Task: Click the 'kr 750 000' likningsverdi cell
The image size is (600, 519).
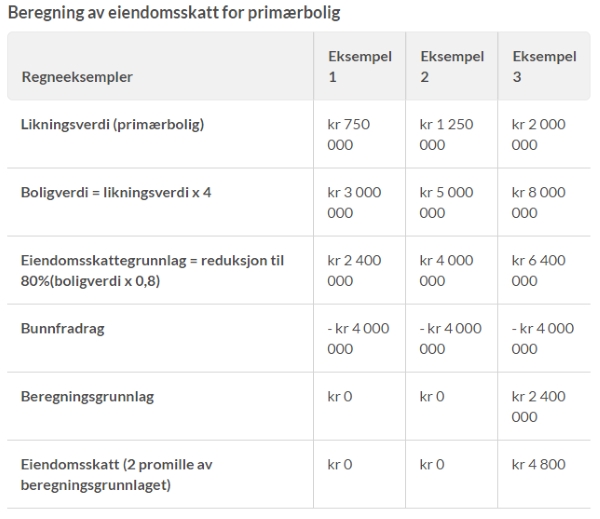Action: coord(348,135)
